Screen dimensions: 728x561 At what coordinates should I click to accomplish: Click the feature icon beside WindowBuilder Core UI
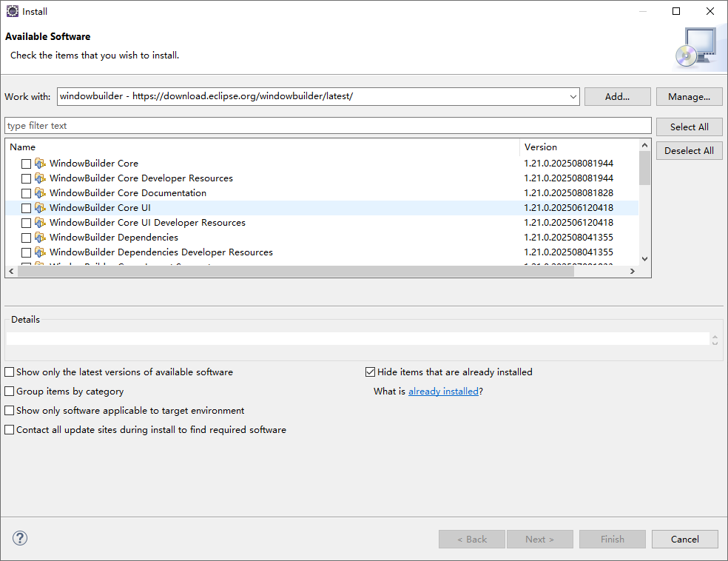pyautogui.click(x=41, y=208)
